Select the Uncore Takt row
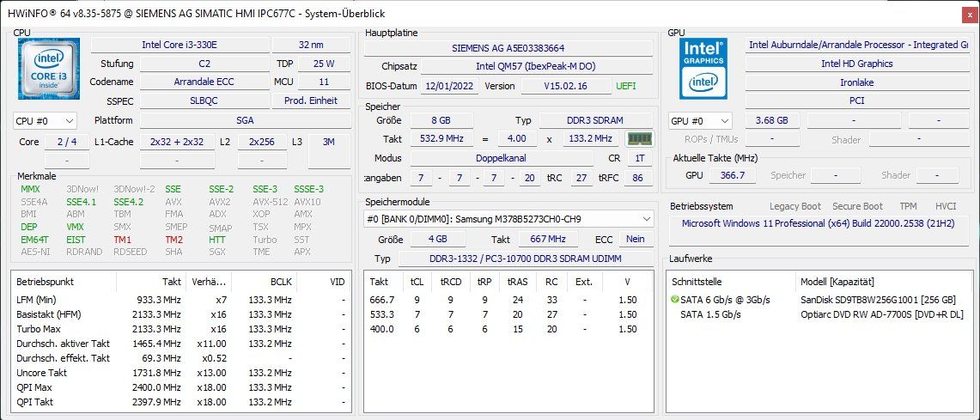The width and height of the screenshot is (980, 420). [x=180, y=373]
